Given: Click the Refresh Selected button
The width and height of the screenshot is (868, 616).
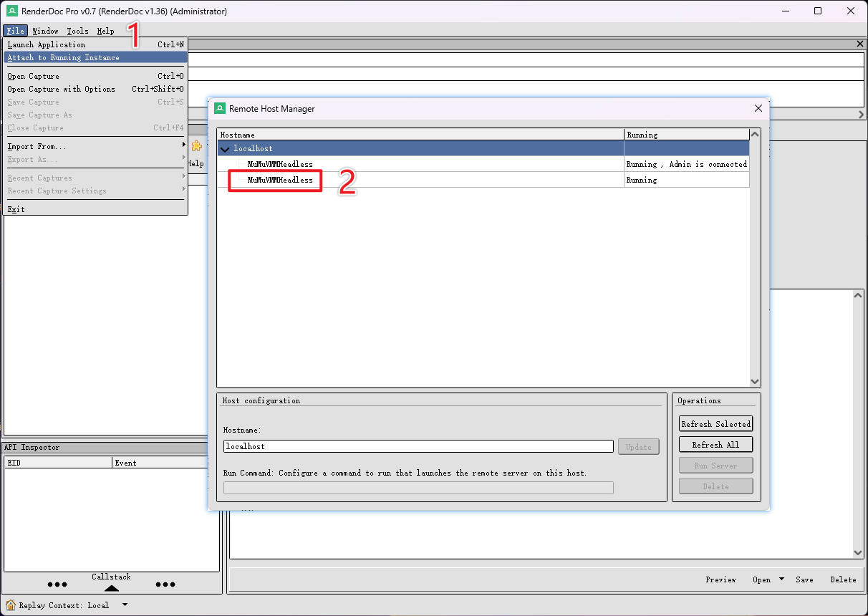Looking at the screenshot, I should tap(715, 424).
